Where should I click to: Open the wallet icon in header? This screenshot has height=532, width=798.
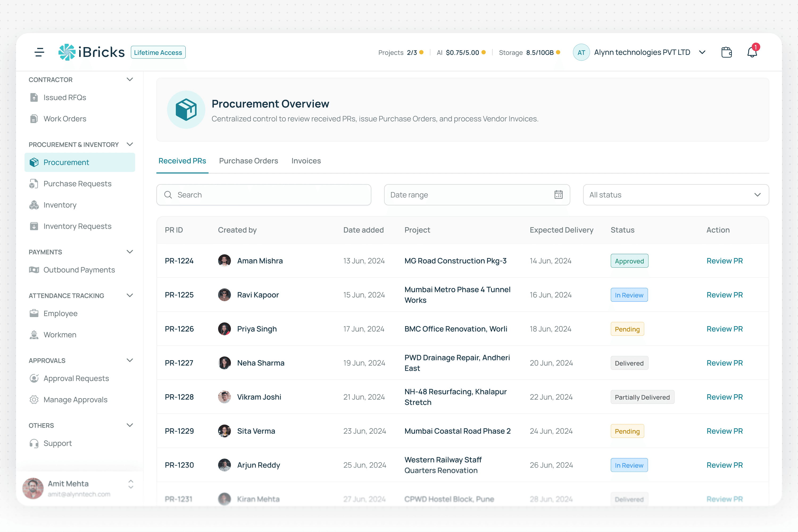[726, 52]
